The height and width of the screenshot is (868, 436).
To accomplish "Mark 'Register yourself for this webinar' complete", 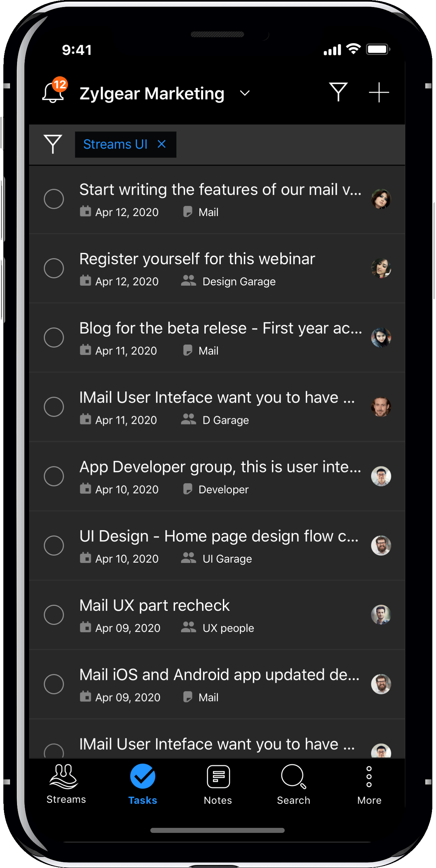I will coord(54,268).
